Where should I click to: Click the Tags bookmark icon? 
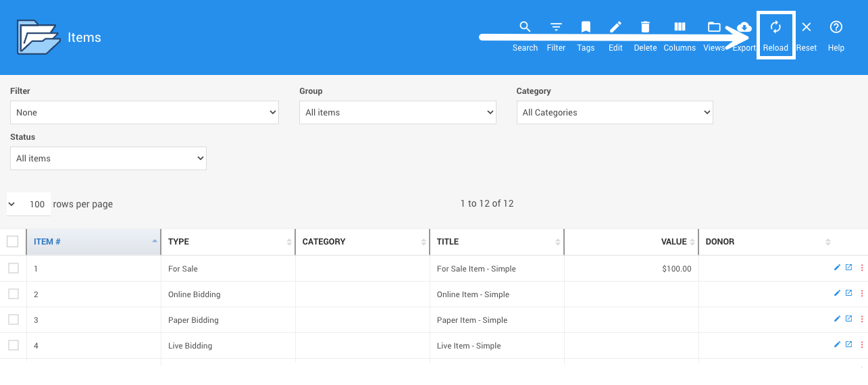(586, 27)
